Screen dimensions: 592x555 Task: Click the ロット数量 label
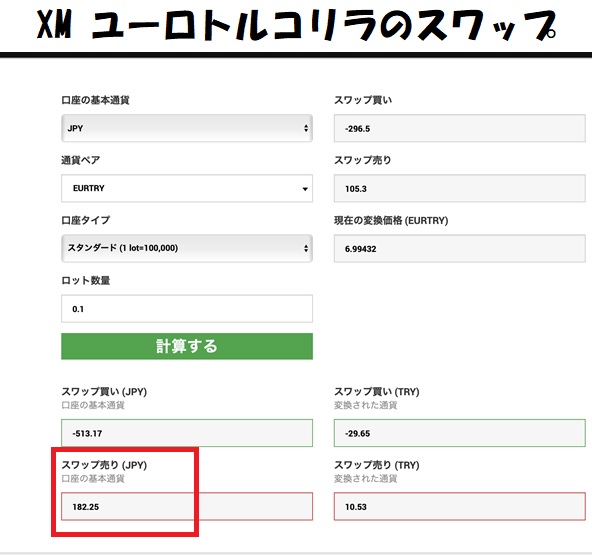(86, 281)
